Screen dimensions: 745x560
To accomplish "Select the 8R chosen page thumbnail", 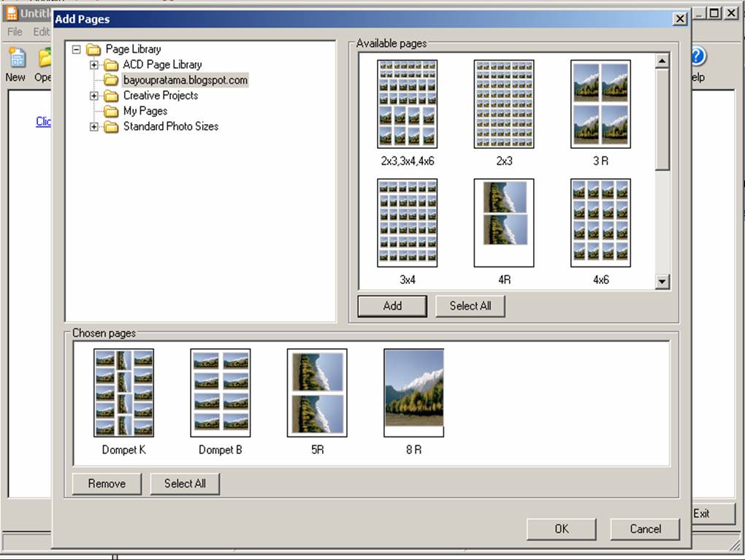I will [x=413, y=393].
